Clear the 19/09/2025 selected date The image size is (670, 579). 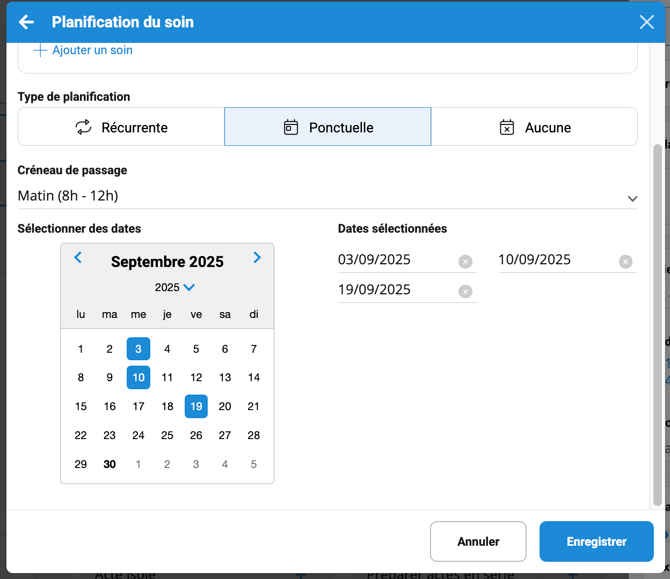tap(465, 292)
